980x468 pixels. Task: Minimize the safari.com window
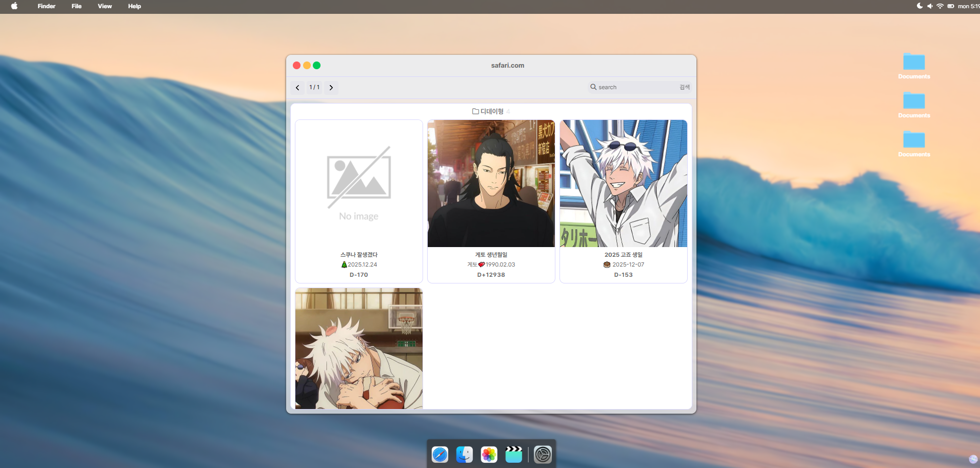pos(307,66)
